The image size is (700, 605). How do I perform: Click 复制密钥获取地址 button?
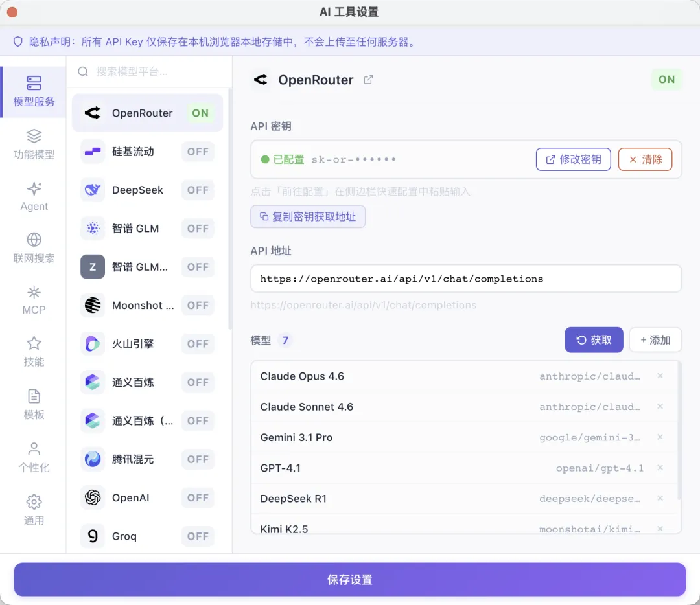click(x=308, y=217)
